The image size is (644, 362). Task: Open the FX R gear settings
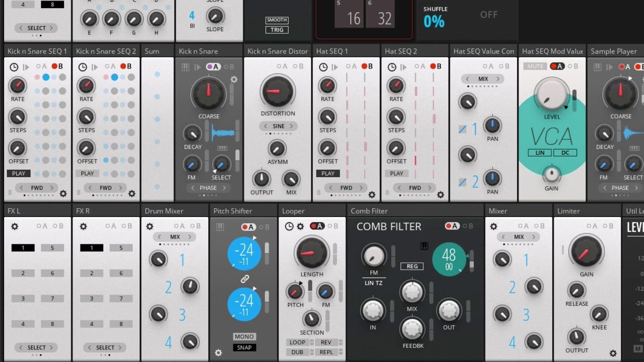click(83, 227)
